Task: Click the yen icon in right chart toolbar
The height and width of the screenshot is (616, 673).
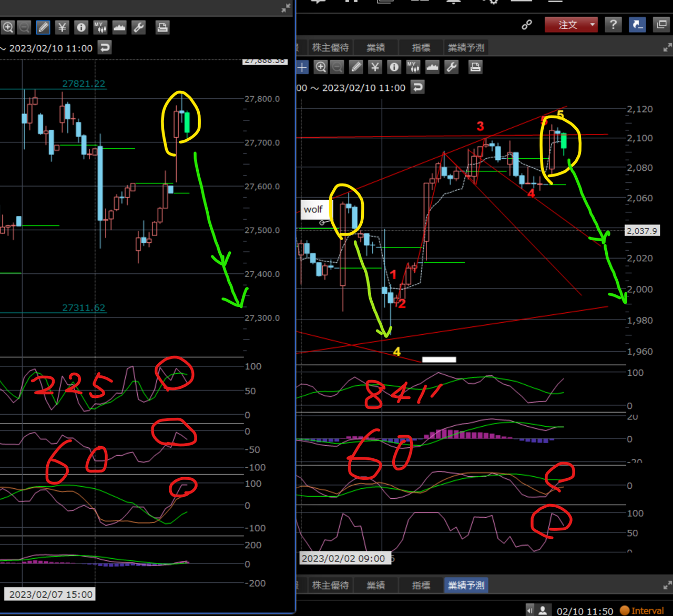Action: click(375, 67)
